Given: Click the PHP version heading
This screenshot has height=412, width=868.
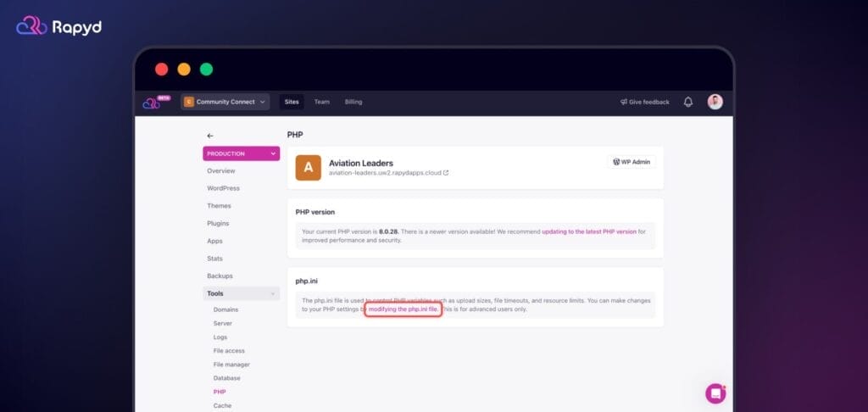Looking at the screenshot, I should [315, 212].
